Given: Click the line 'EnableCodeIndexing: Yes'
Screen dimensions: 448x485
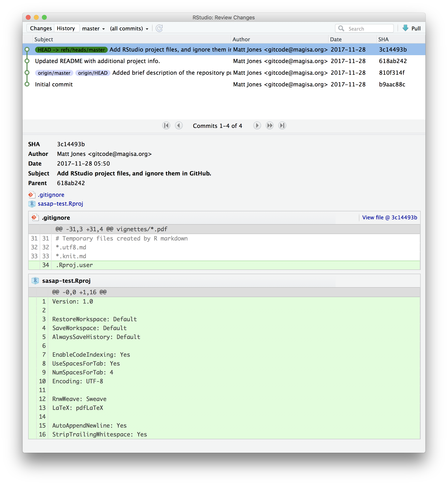Looking at the screenshot, I should coord(224,355).
